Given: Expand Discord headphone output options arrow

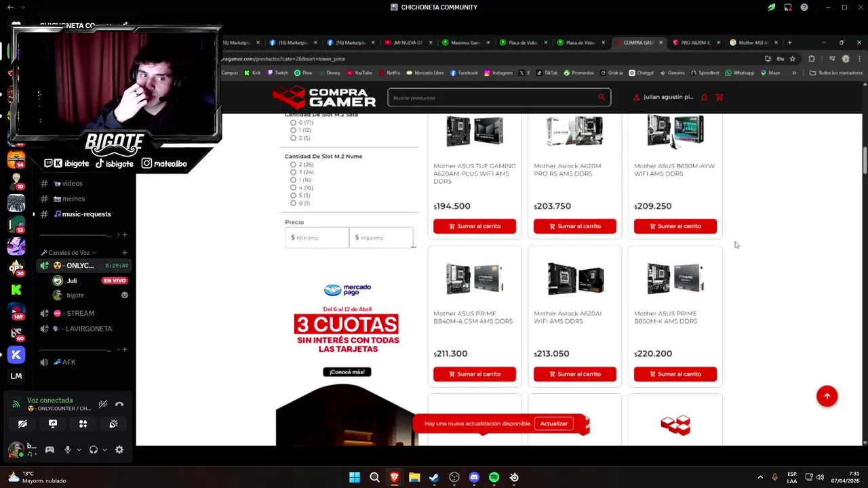Looking at the screenshot, I should [x=104, y=449].
